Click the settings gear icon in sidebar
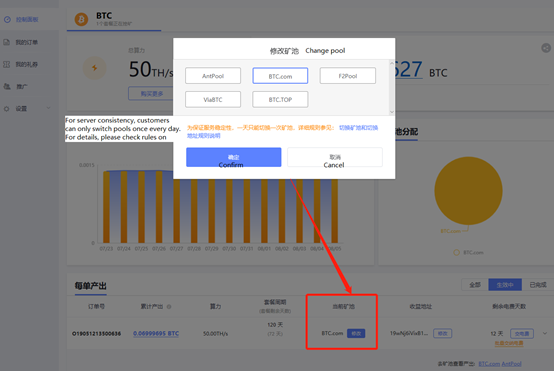 tap(6, 108)
